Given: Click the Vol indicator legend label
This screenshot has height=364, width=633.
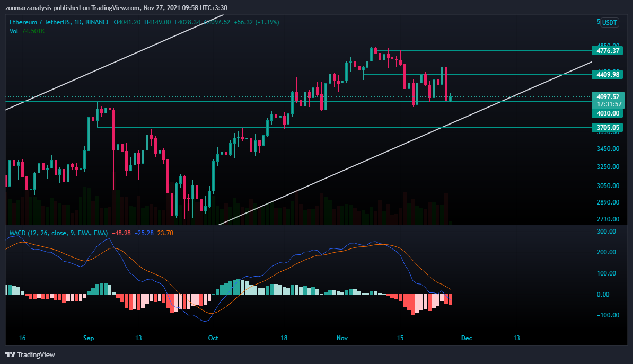Looking at the screenshot, I should pos(14,31).
